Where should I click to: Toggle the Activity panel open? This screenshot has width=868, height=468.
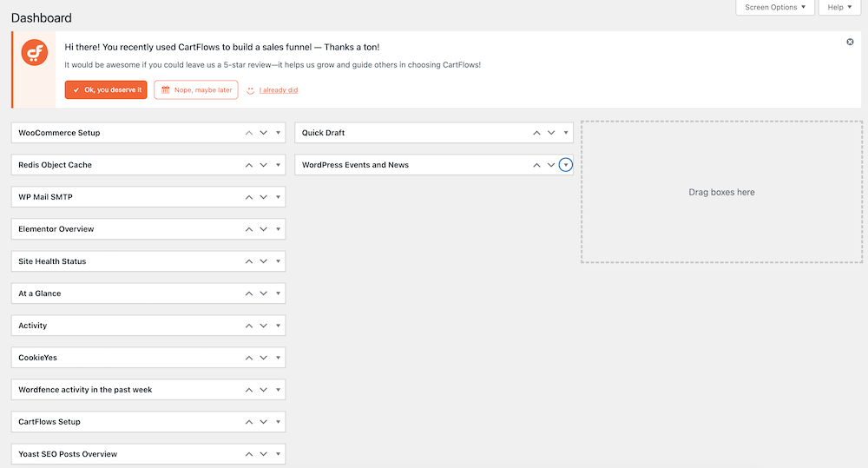coord(279,326)
